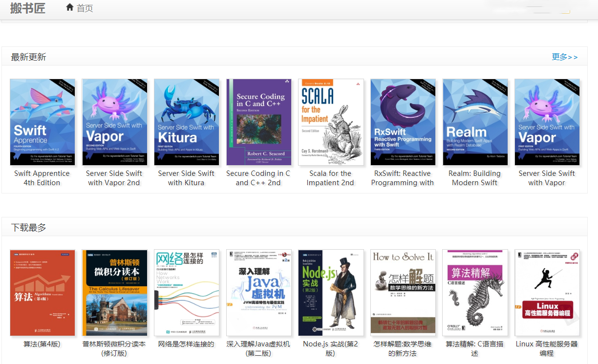Open the RxSwift Reactive Programming book cover
This screenshot has height=364, width=598.
(x=403, y=122)
